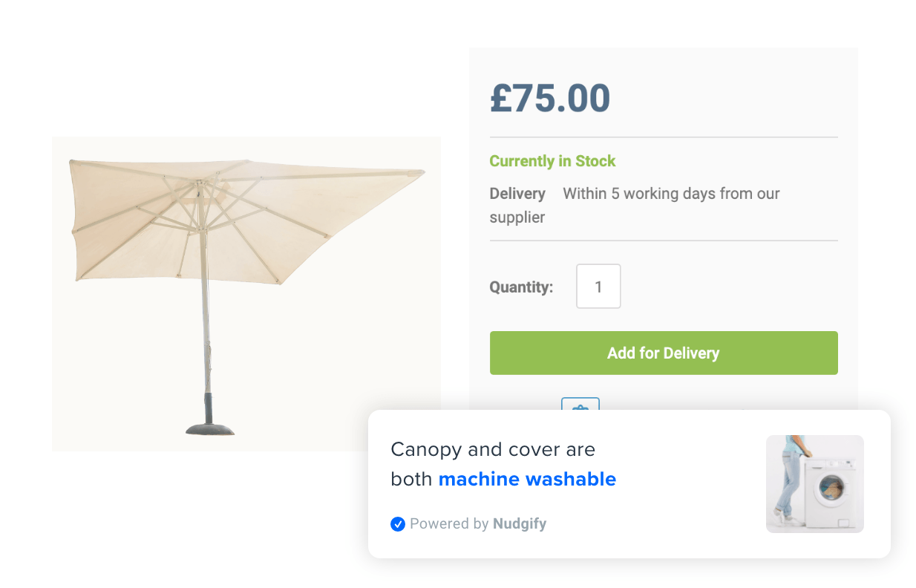Click the washing machine's round door
This screenshot has height=588, width=916.
831,490
